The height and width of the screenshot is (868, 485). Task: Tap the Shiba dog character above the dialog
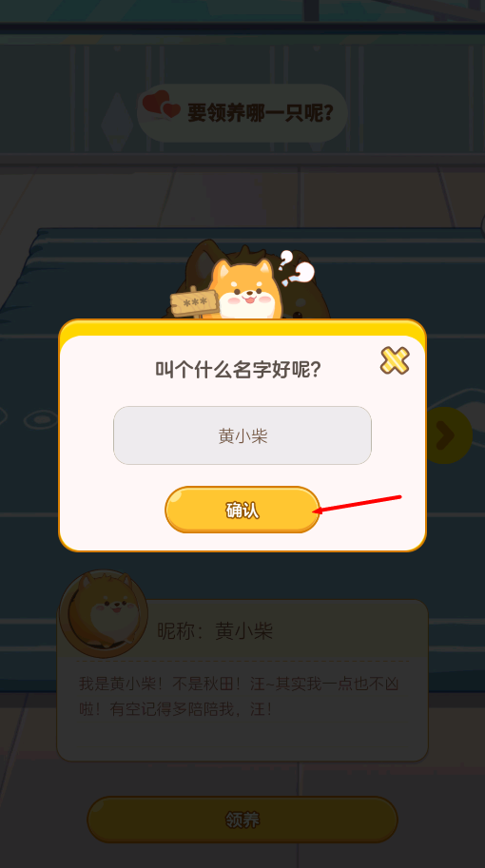[243, 289]
